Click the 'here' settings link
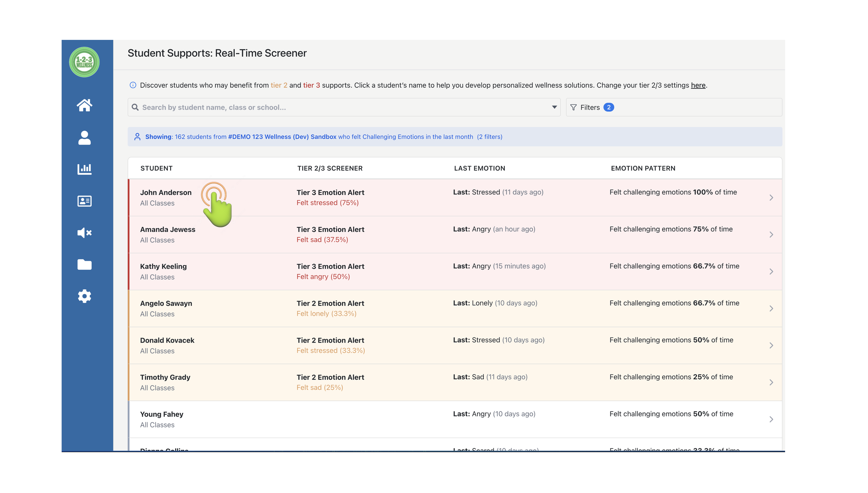868x493 pixels. [x=698, y=85]
